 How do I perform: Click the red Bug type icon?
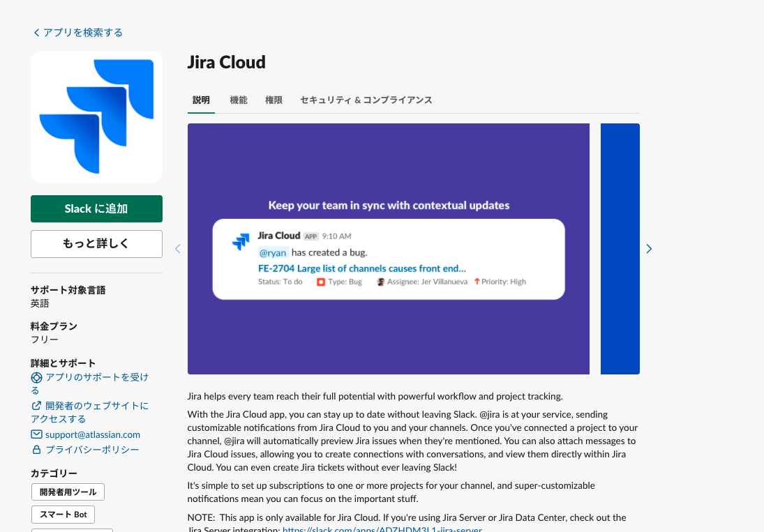tap(321, 282)
